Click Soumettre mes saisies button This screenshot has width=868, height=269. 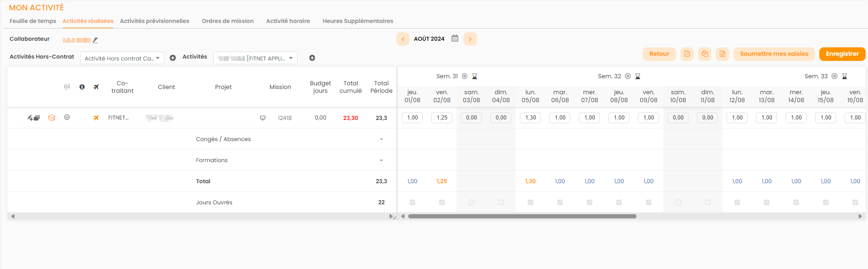pyautogui.click(x=774, y=54)
